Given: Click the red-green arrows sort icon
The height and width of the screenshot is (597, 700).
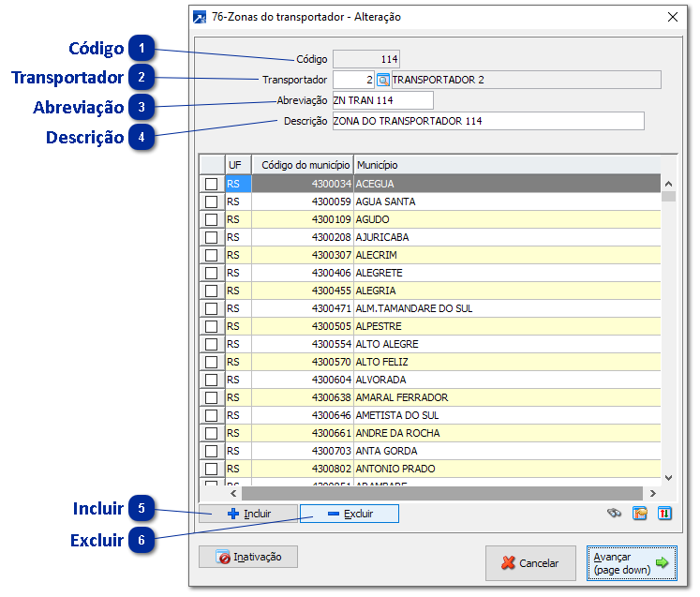Looking at the screenshot, I should tap(664, 514).
